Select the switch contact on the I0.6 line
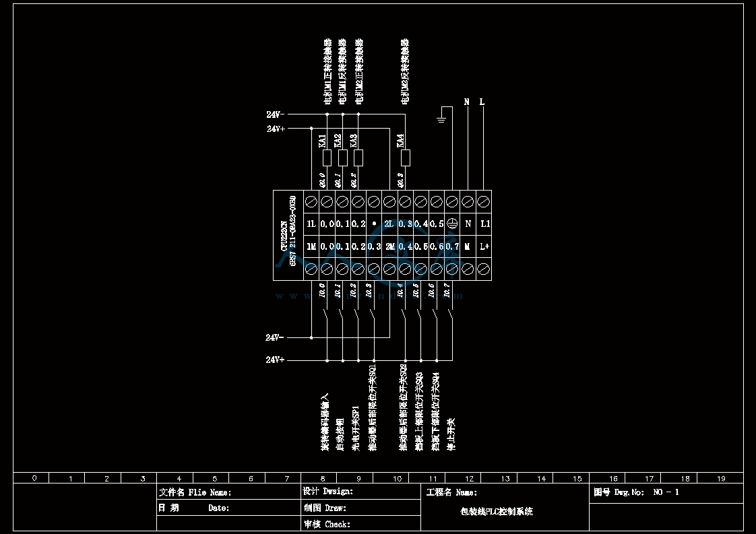The height and width of the screenshot is (534, 756). (x=435, y=313)
